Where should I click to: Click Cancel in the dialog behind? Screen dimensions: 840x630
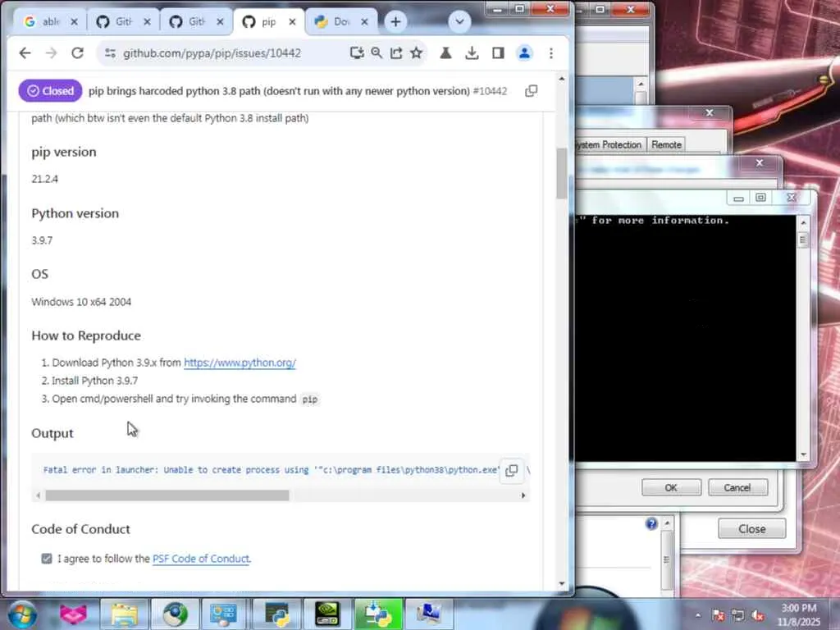coord(737,487)
